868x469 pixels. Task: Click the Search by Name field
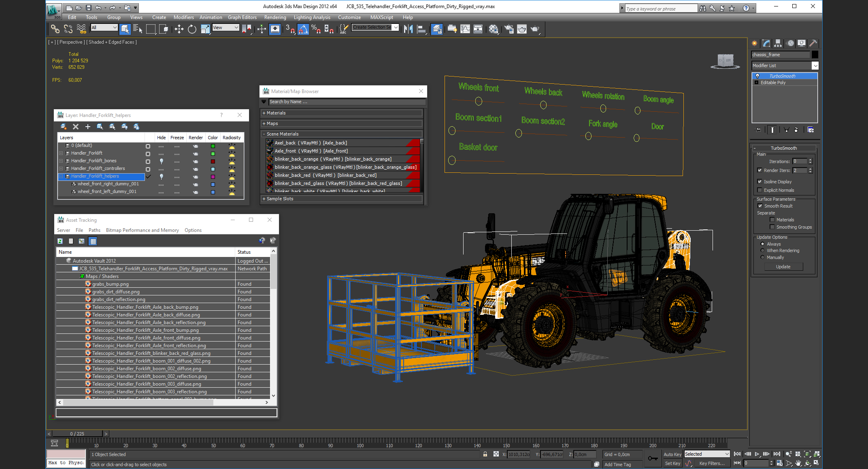(x=347, y=102)
